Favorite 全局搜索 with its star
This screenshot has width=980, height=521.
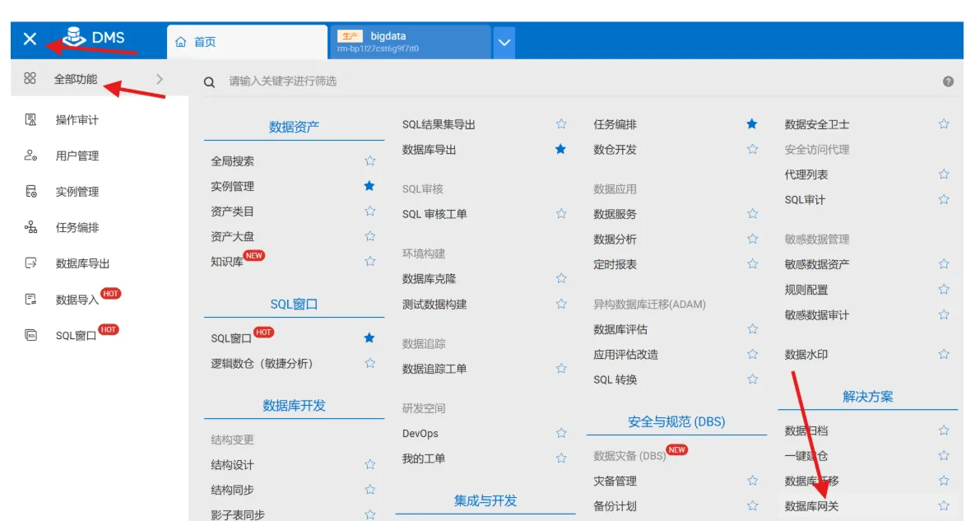(370, 160)
